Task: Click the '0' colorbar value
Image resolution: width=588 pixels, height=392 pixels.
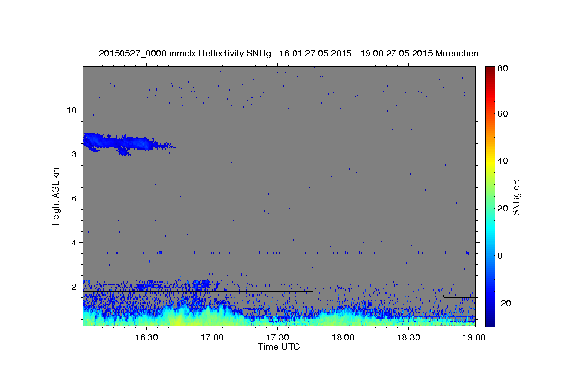Action: 501,256
